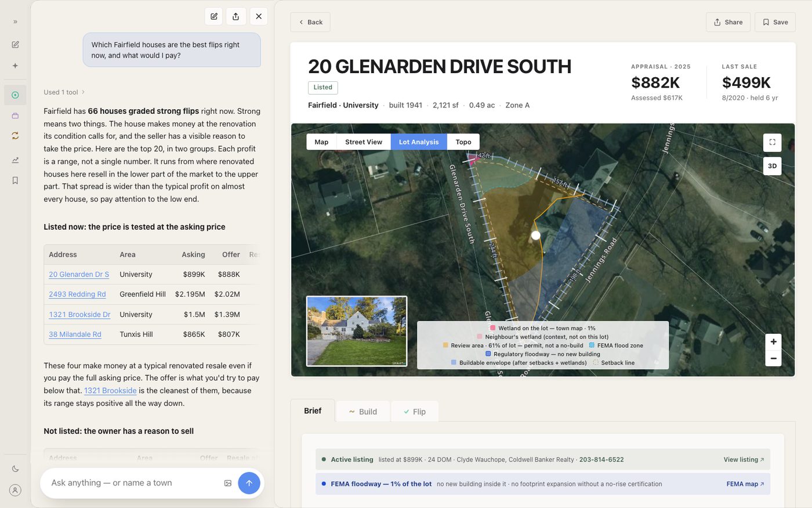Open the sparkle icon in the sidebar
Screen dimensions: 812x508
pos(15,66)
